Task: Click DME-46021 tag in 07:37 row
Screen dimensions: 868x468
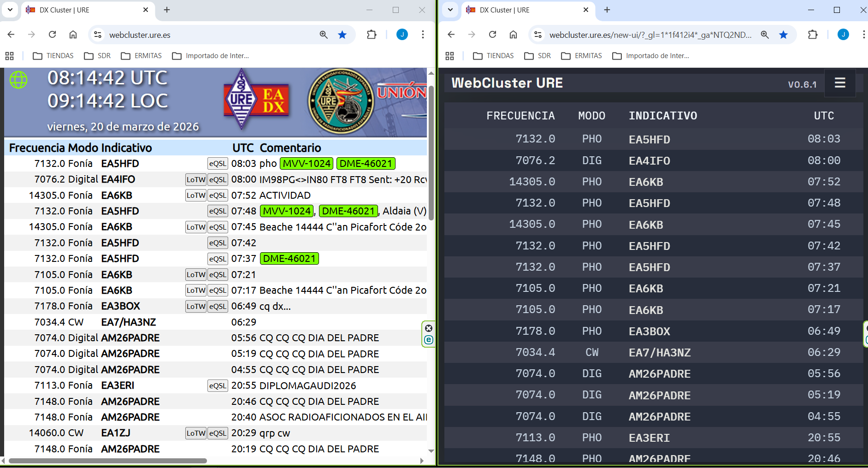Action: tap(289, 259)
